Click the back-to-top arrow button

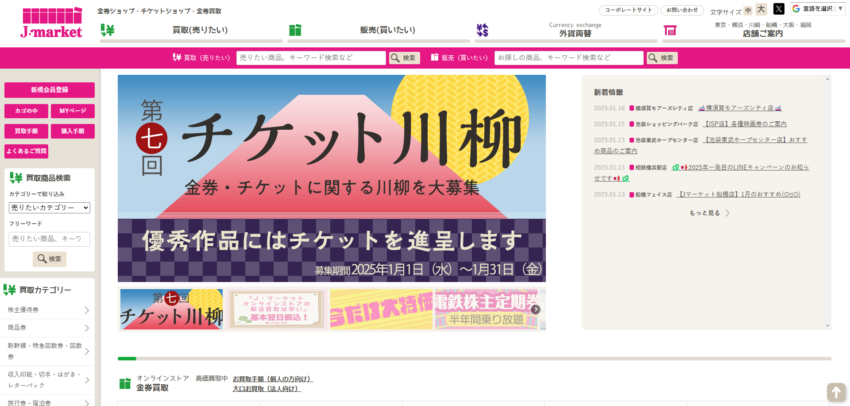point(836,392)
